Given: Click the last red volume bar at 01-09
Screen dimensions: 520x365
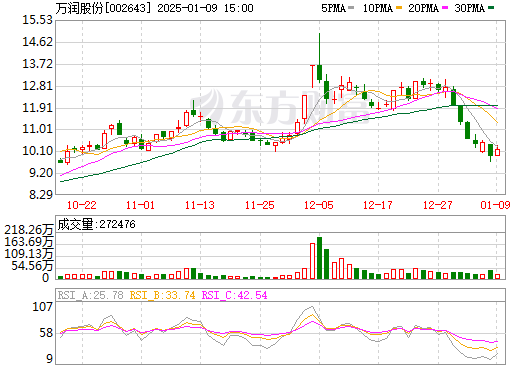Looking at the screenshot, I should 497,277.
